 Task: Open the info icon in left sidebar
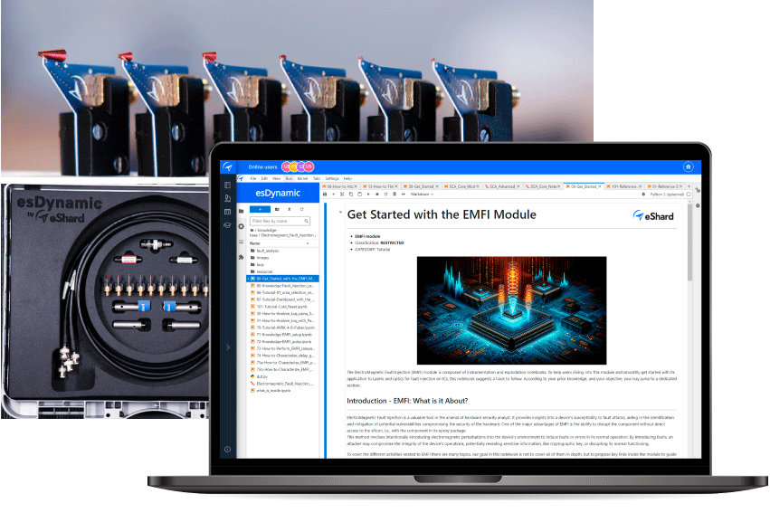point(228,450)
